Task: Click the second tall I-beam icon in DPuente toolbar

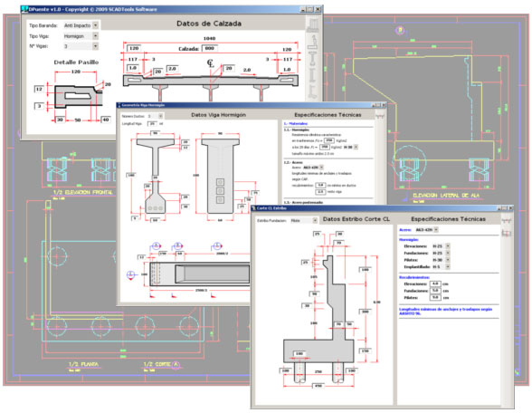Action: 312,75
